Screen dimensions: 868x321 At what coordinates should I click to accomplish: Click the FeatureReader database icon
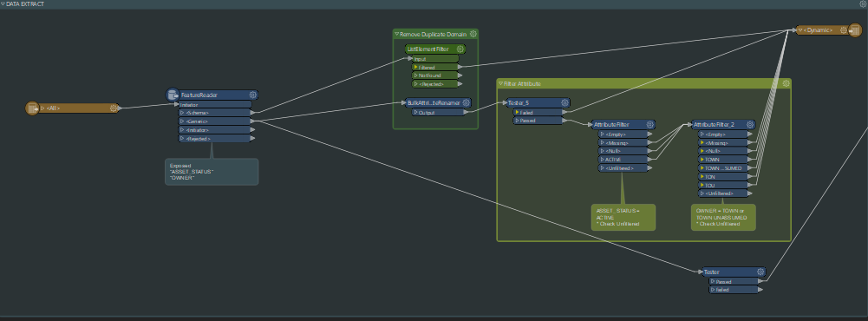click(x=173, y=95)
